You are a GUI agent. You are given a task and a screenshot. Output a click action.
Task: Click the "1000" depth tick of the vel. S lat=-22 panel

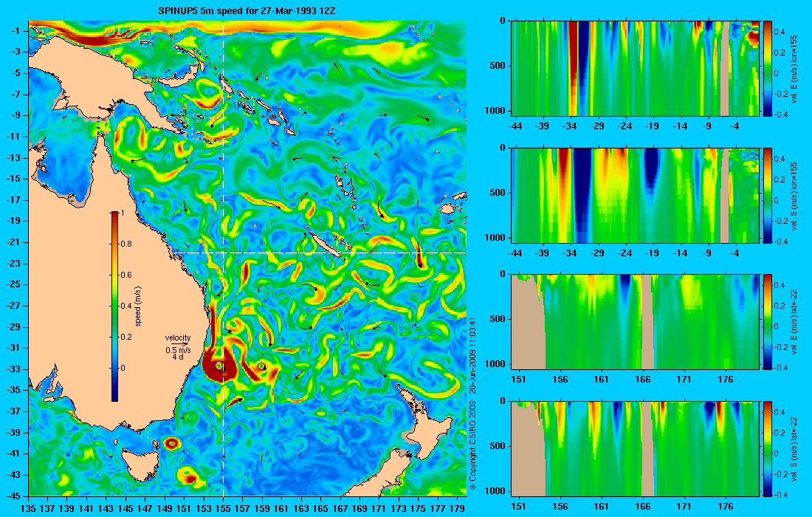pos(496,490)
